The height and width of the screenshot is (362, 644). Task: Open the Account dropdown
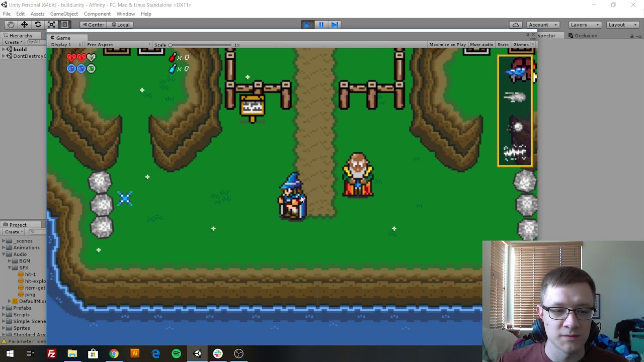click(542, 25)
